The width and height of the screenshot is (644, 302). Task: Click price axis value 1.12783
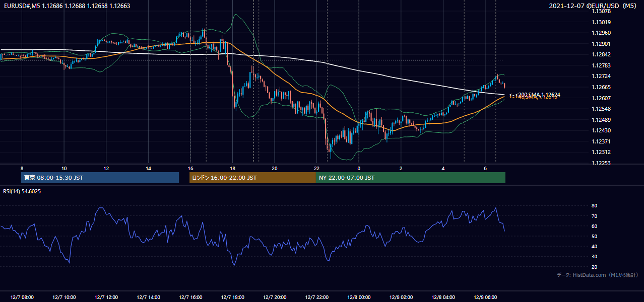[601, 65]
